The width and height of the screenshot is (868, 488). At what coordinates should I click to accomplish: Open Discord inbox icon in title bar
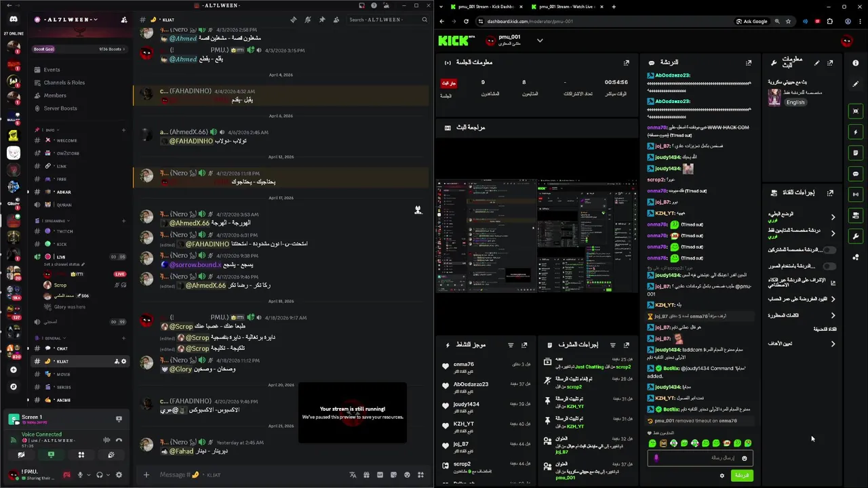362,5
